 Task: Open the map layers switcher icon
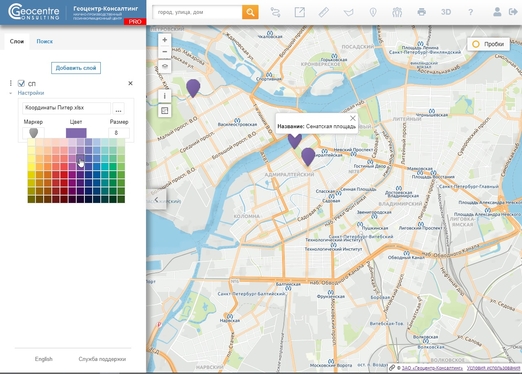[165, 66]
